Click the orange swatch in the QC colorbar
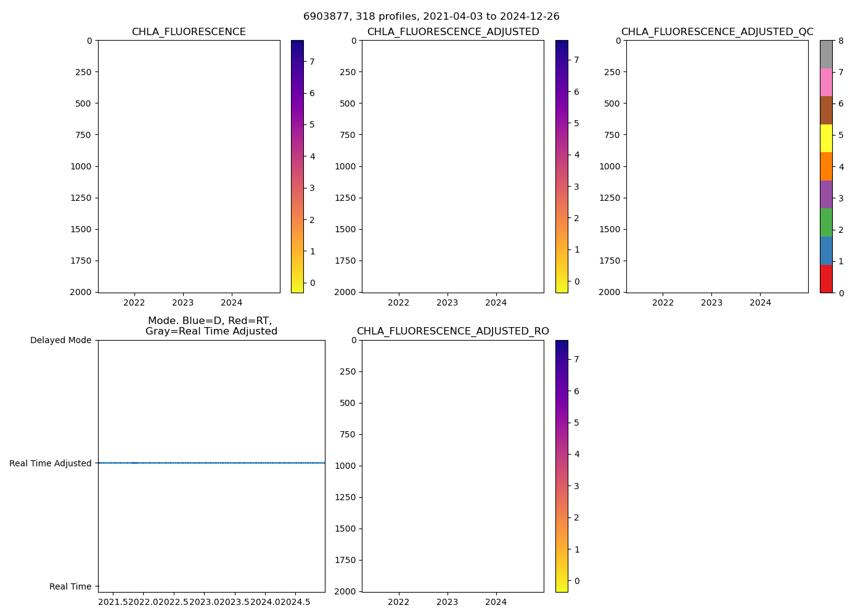Image resolution: width=863 pixels, height=616 pixels. tap(826, 166)
